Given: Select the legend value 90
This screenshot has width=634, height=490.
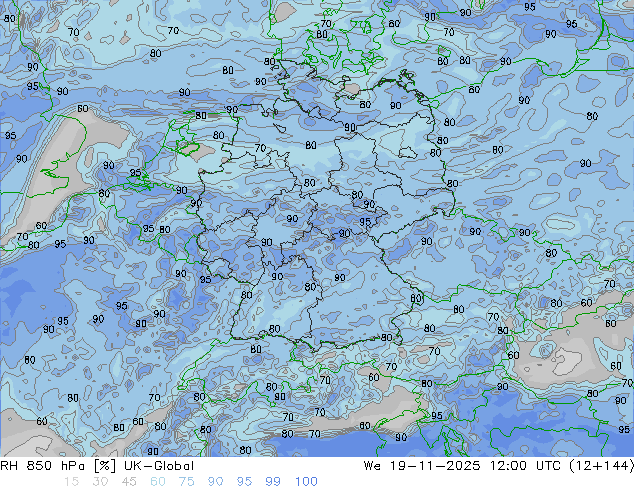Looking at the screenshot, I should 215,482.
